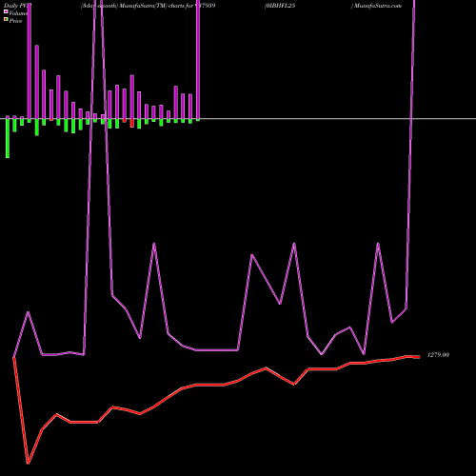The height and width of the screenshot is (476, 476).
Task: Click the 'Daily PVT' title text
Action: click(17, 6)
